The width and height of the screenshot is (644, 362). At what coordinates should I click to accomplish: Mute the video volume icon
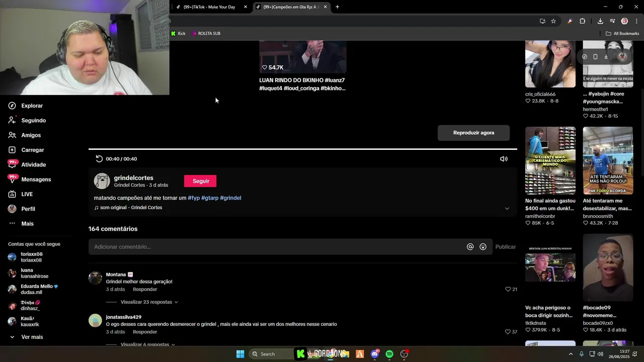point(504,159)
